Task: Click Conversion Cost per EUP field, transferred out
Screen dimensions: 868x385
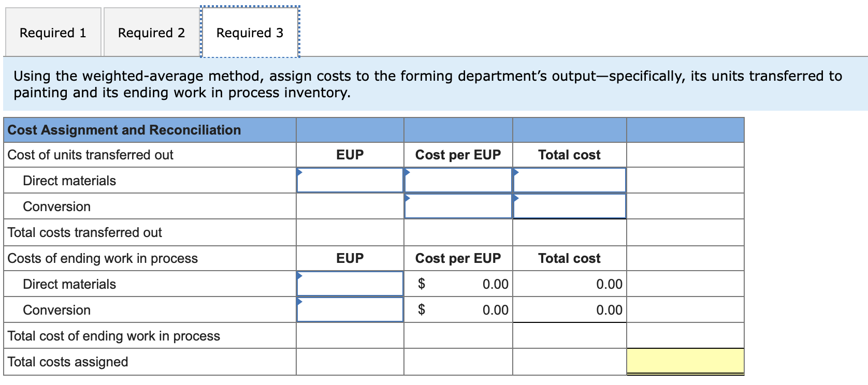Action: (x=458, y=206)
